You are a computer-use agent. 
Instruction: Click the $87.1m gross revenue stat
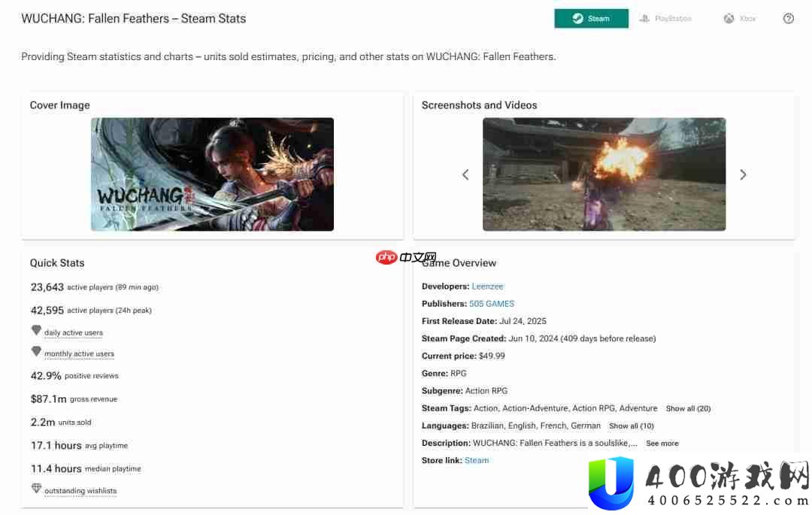pyautogui.click(x=74, y=399)
